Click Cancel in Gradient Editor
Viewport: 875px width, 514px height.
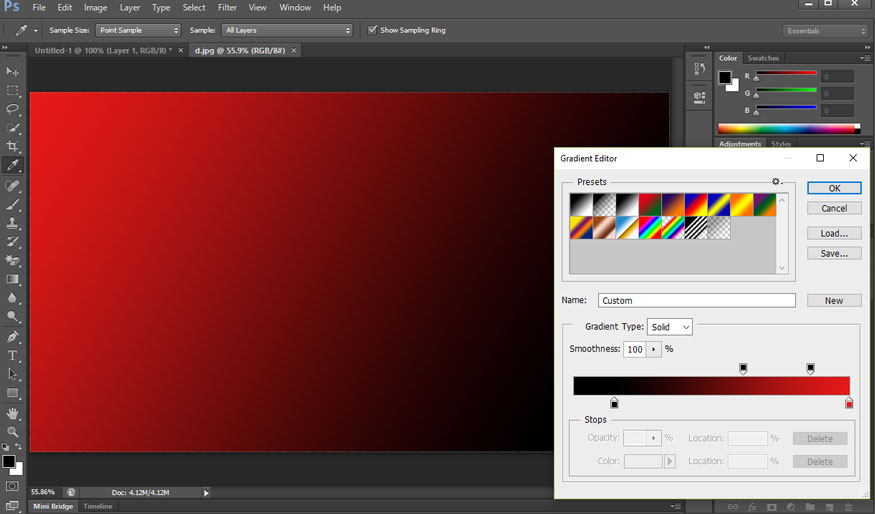(x=834, y=208)
